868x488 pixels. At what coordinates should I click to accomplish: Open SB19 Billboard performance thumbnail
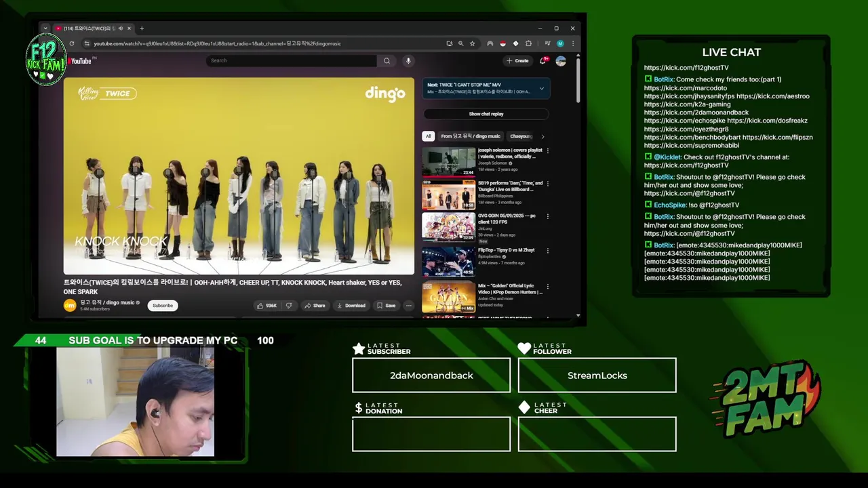coord(448,195)
